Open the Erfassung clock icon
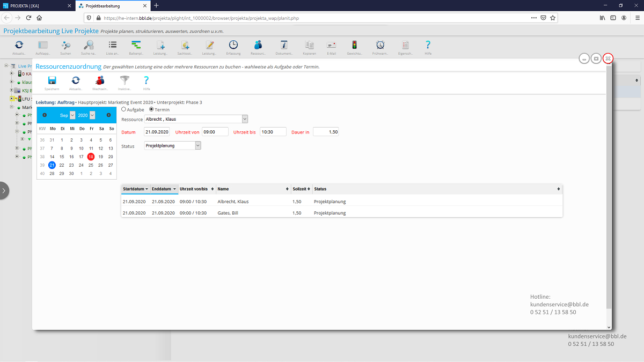644x362 pixels. click(233, 45)
